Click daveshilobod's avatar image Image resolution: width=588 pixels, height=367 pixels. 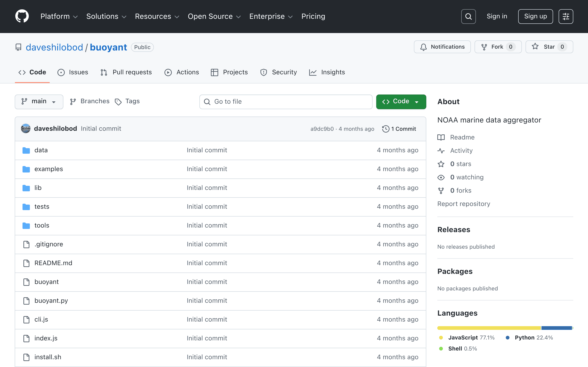26,128
